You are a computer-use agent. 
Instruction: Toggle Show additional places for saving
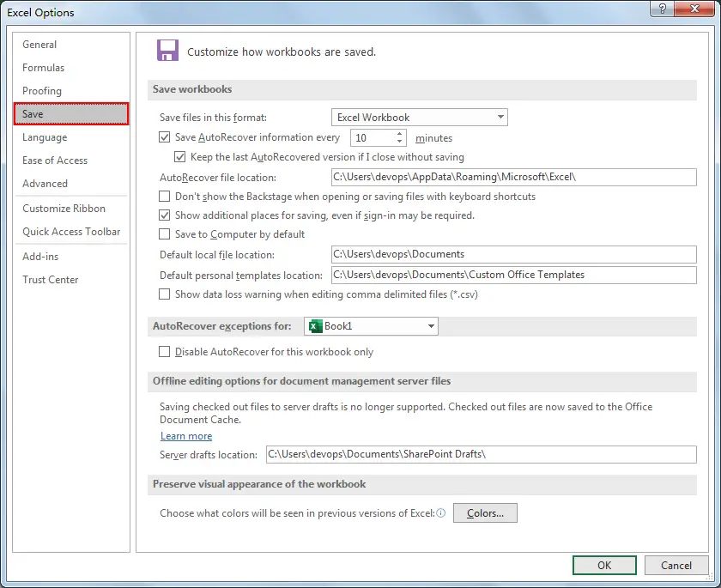coord(164,215)
